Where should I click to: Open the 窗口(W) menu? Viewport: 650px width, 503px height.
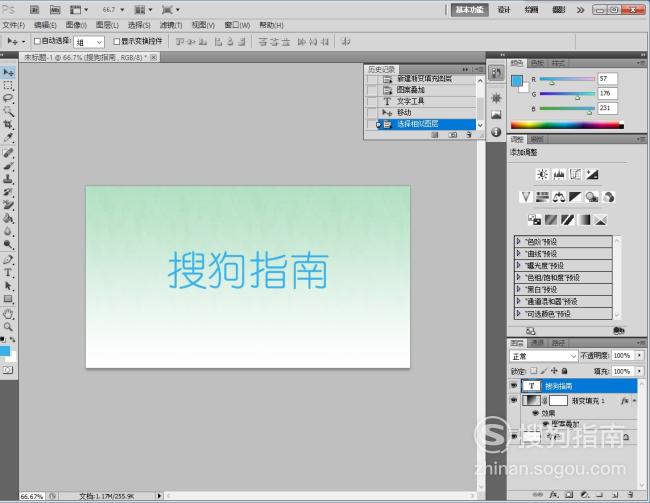point(237,25)
